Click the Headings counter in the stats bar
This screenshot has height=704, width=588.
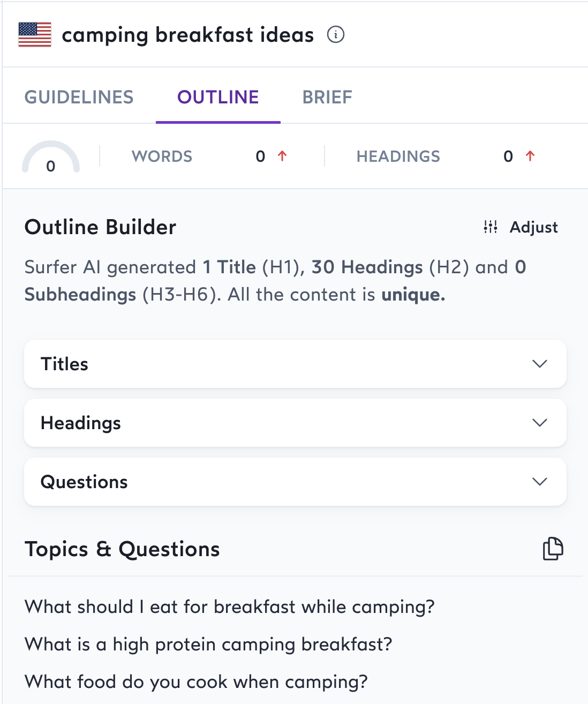click(398, 156)
